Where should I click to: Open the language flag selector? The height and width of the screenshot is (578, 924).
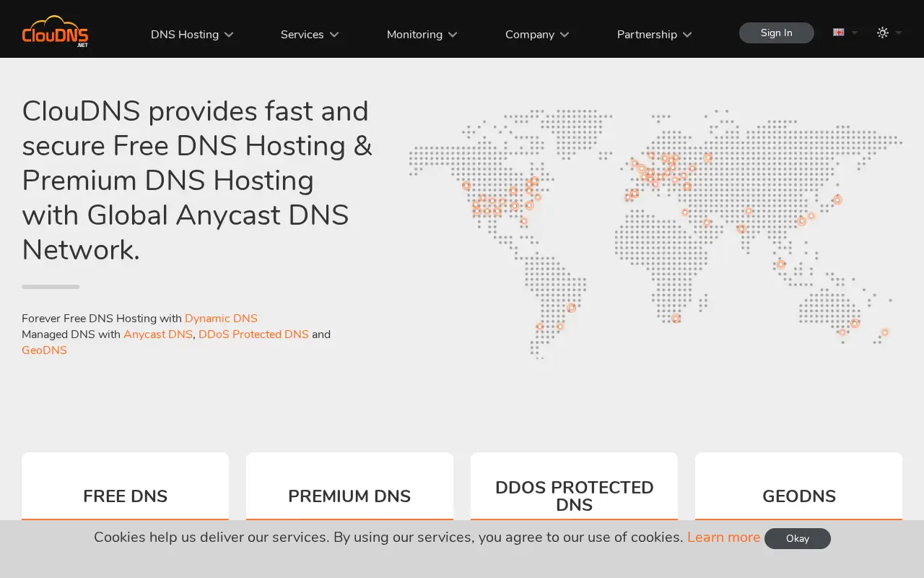(839, 33)
